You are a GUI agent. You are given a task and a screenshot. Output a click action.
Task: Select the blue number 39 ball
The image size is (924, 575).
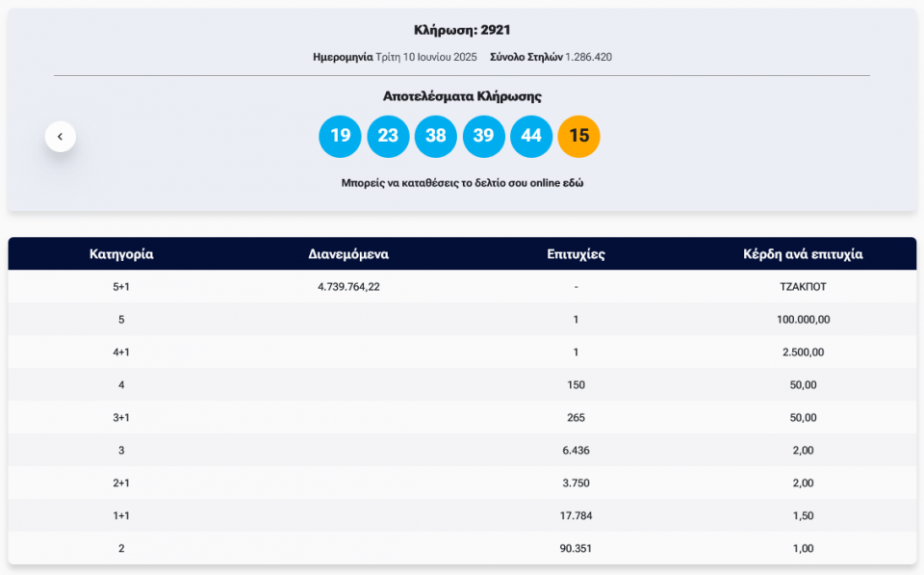coord(483,136)
